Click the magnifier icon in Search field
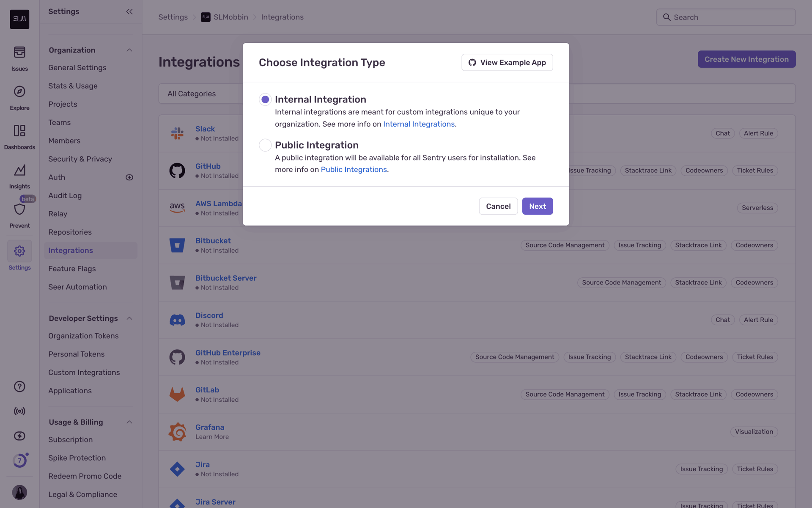812x508 pixels. (667, 17)
